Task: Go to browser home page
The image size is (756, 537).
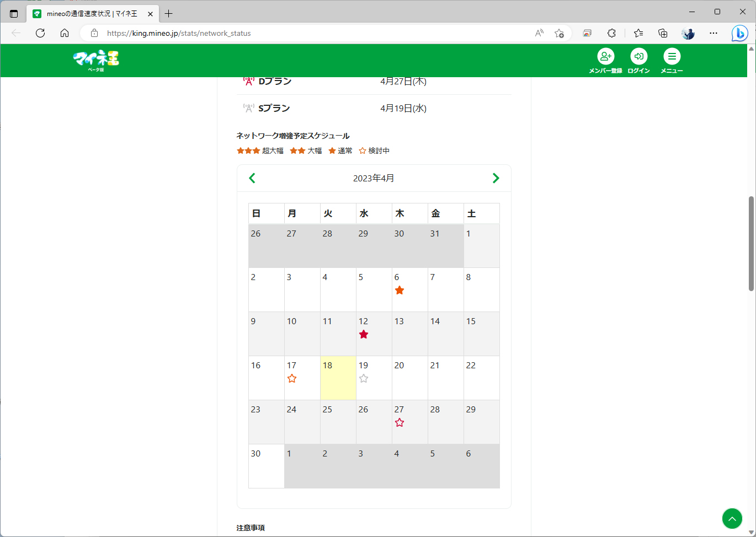Action: point(65,33)
